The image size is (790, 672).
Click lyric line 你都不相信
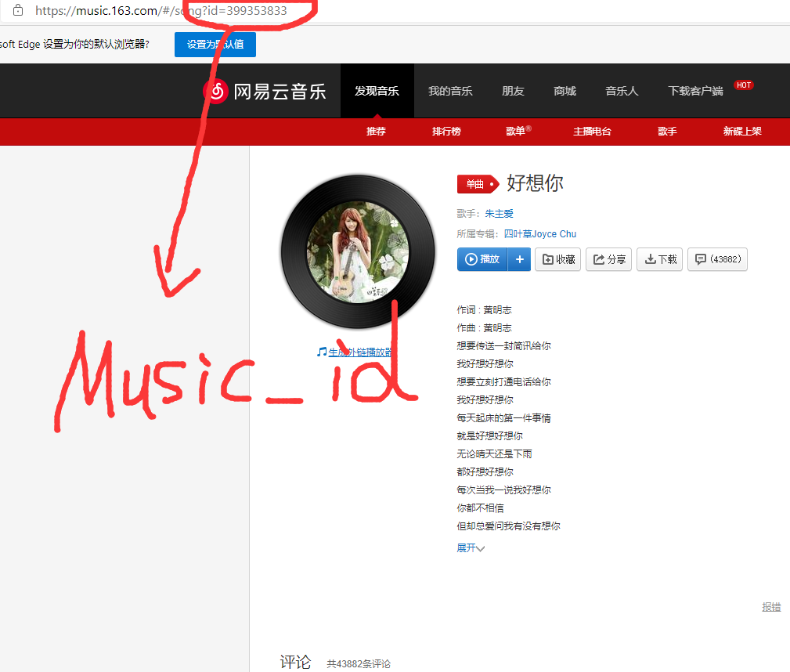(480, 508)
